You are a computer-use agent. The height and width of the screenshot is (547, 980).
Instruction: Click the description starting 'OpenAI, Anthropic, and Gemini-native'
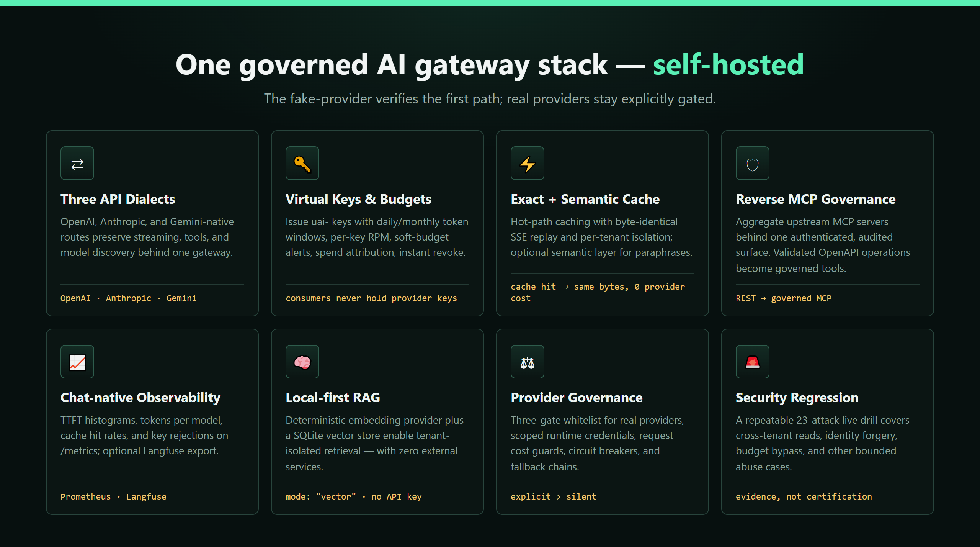tap(147, 237)
